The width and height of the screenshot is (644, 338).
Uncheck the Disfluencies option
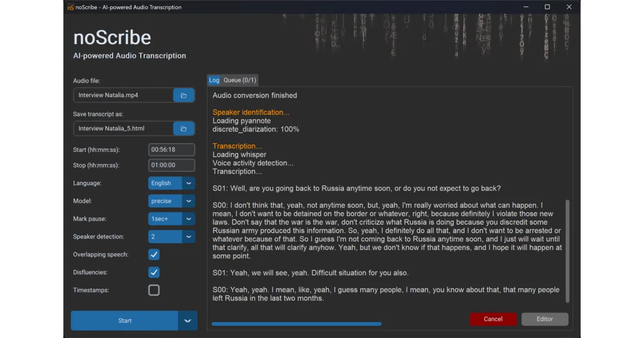154,273
